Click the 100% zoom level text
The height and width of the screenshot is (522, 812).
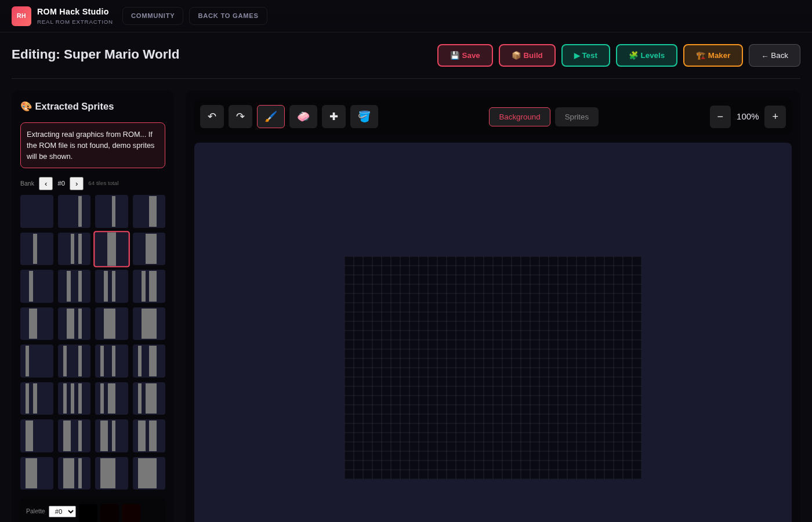pyautogui.click(x=748, y=117)
